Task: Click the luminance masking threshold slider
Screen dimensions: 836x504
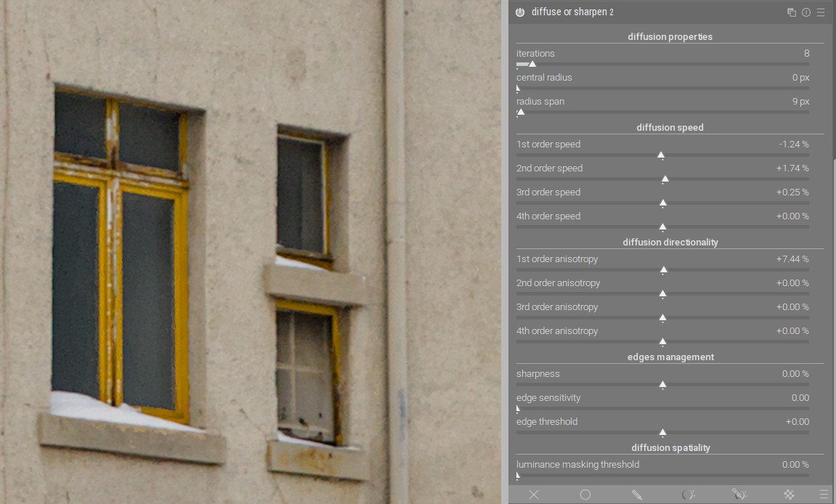Action: click(x=662, y=475)
